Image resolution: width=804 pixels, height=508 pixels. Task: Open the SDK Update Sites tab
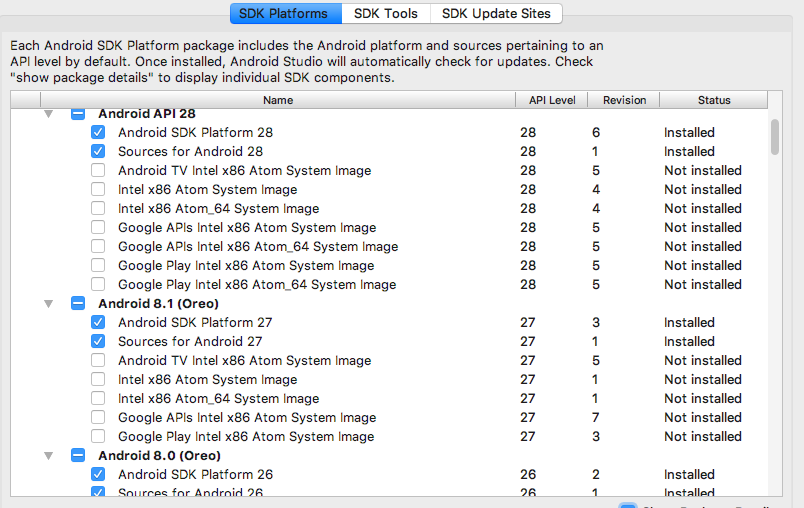coord(496,14)
